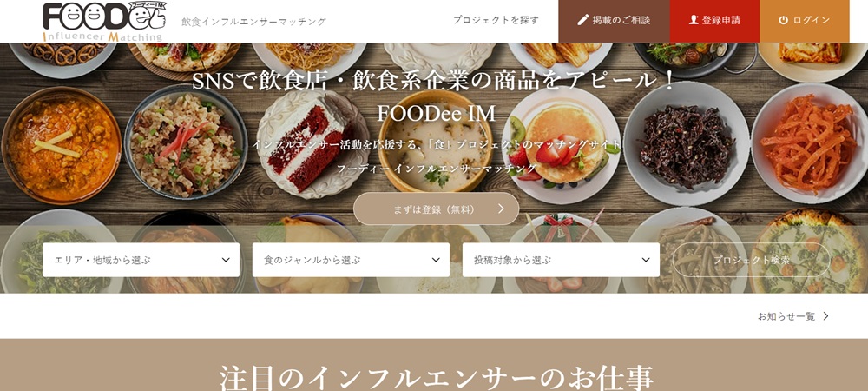Click the 飲食インフルエンサーマッチング tagline text
This screenshot has width=868, height=391.
point(254,22)
